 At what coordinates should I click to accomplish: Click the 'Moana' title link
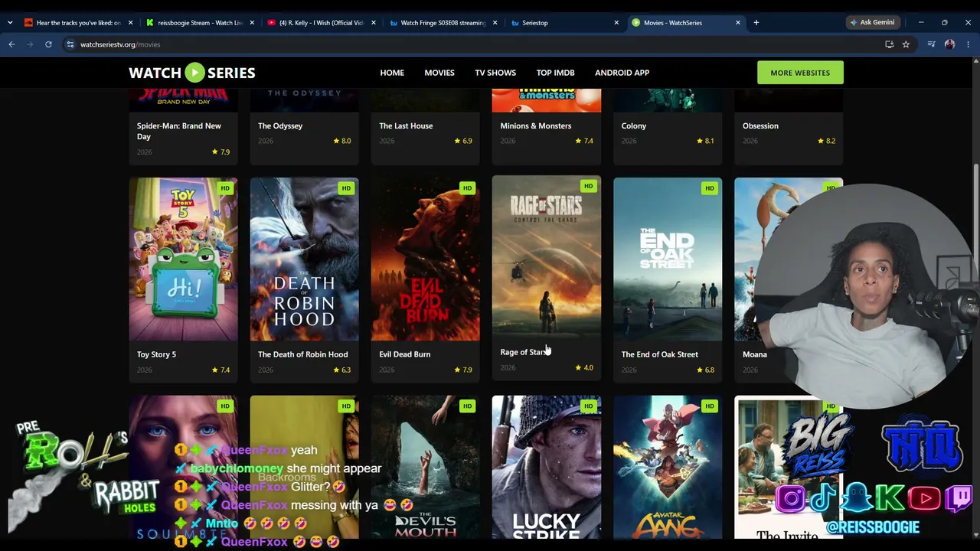[755, 354]
